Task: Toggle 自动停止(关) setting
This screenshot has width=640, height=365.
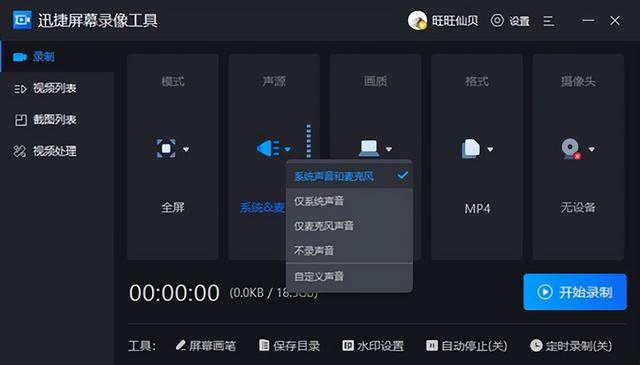Action: pos(467,346)
